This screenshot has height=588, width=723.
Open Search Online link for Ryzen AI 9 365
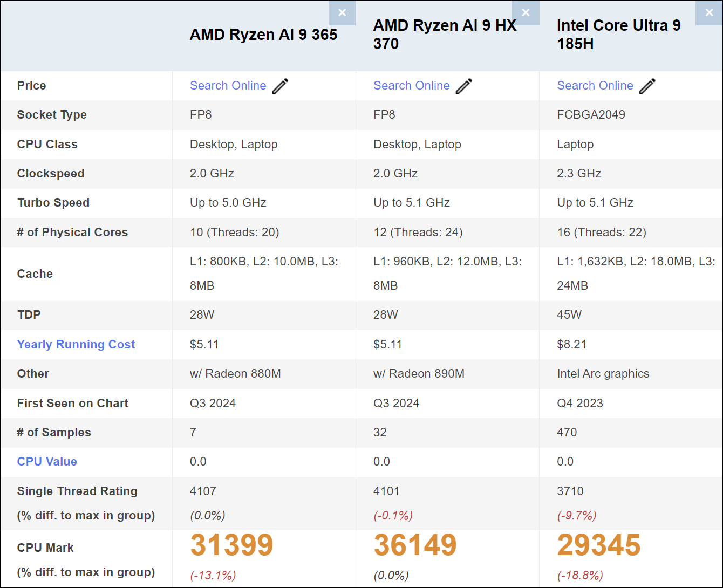pos(228,85)
